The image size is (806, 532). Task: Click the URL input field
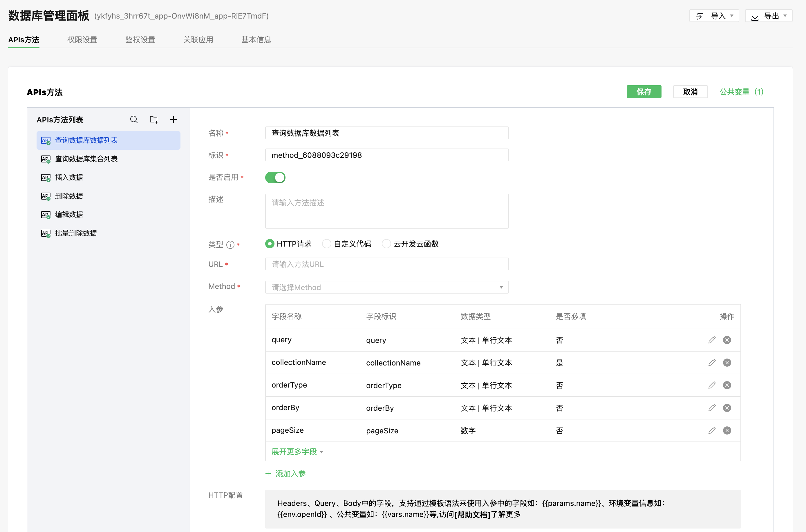[x=386, y=264]
